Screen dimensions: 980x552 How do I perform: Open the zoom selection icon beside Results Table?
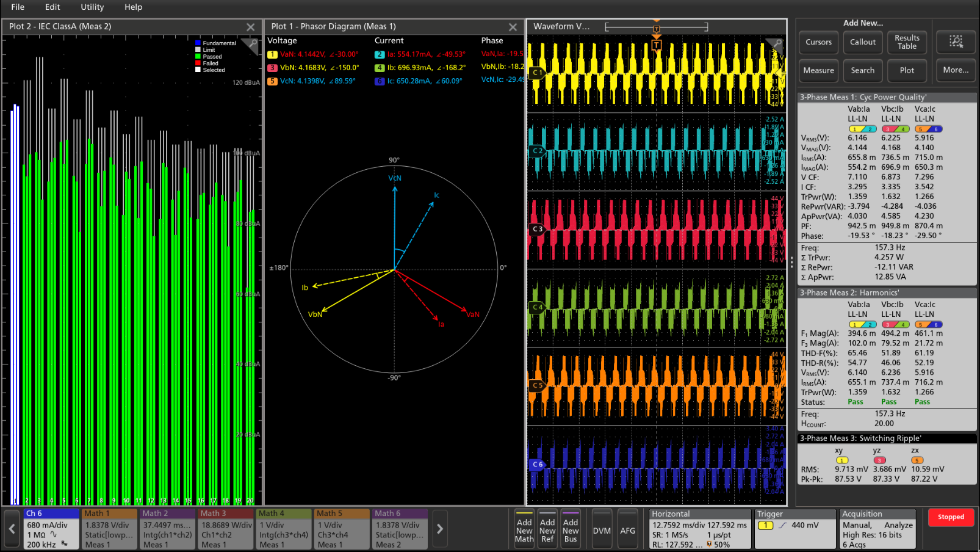click(x=955, y=42)
